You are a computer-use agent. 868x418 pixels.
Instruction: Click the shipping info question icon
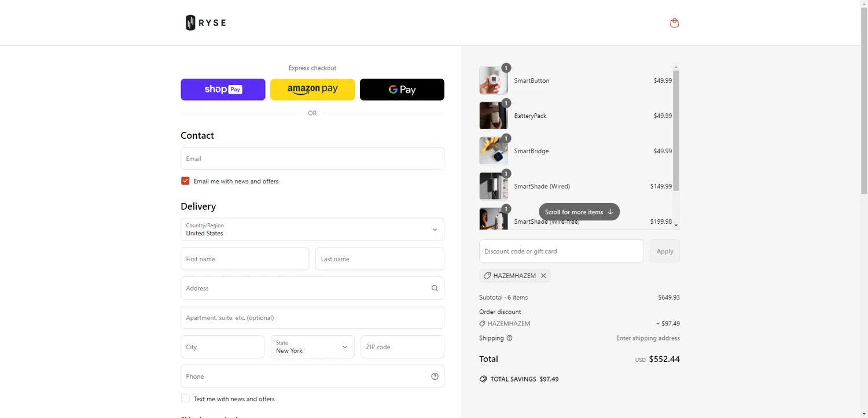point(509,338)
